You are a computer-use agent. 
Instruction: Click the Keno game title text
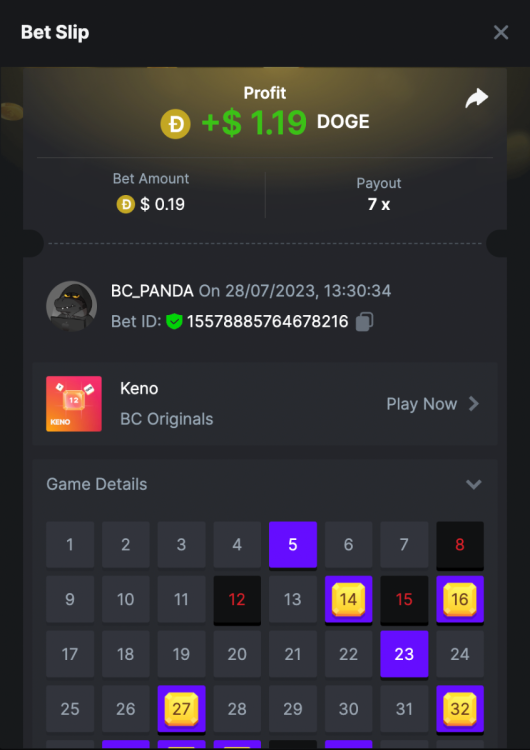tap(139, 388)
